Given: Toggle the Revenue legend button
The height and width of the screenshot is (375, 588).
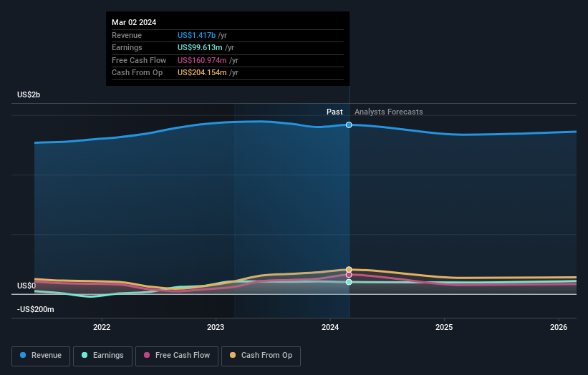Looking at the screenshot, I should click(x=41, y=356).
